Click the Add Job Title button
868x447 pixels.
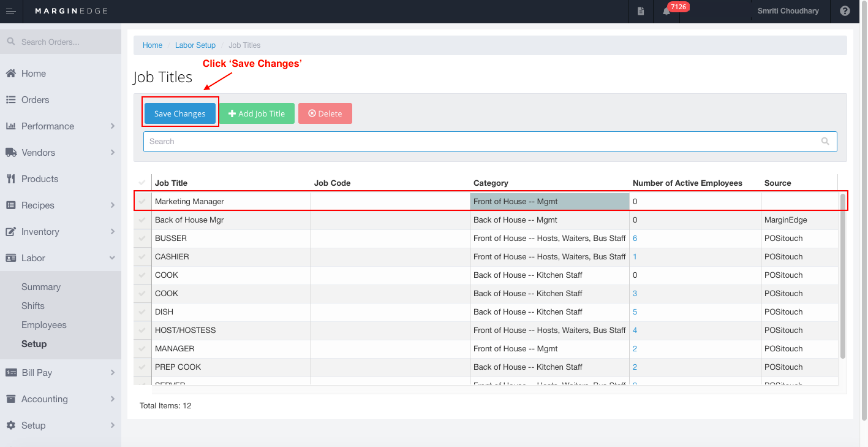pos(257,113)
